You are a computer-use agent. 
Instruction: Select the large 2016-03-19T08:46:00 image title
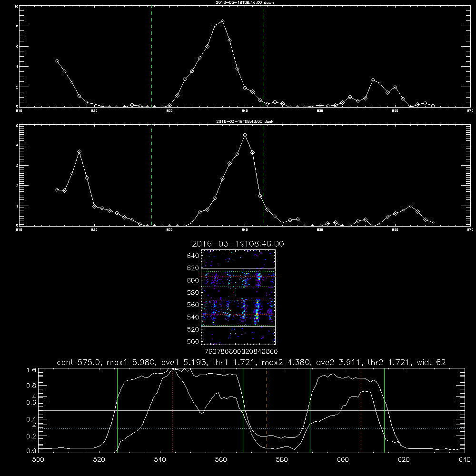pyautogui.click(x=238, y=244)
